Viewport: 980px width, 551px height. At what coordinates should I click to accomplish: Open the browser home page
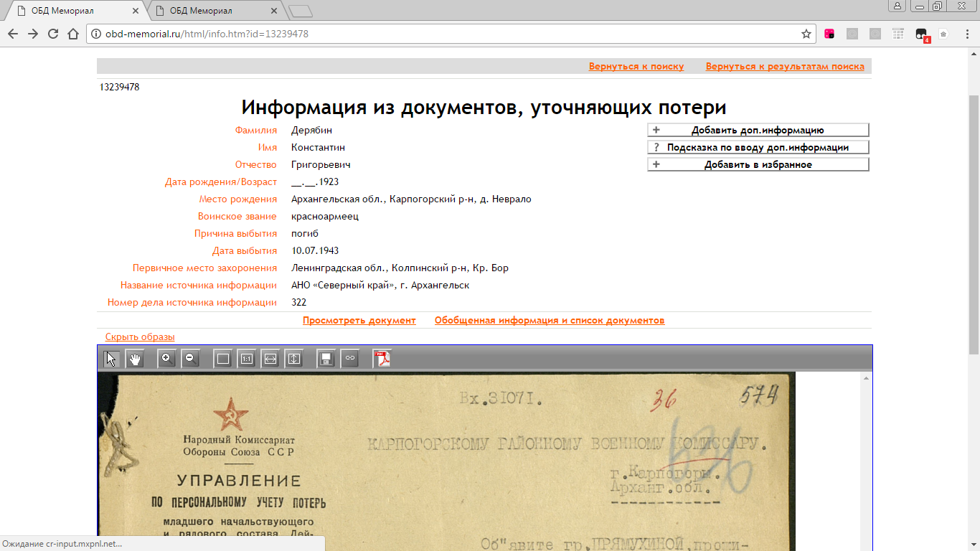[x=72, y=34]
